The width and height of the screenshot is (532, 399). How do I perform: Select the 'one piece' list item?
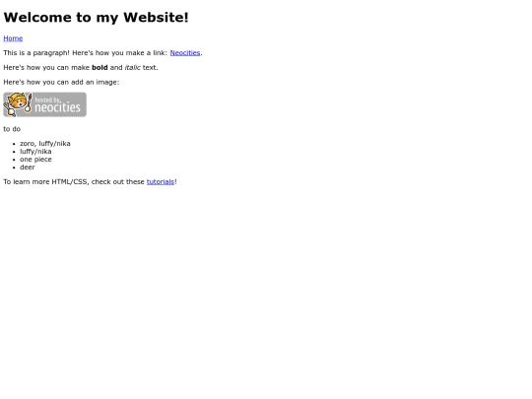point(36,160)
